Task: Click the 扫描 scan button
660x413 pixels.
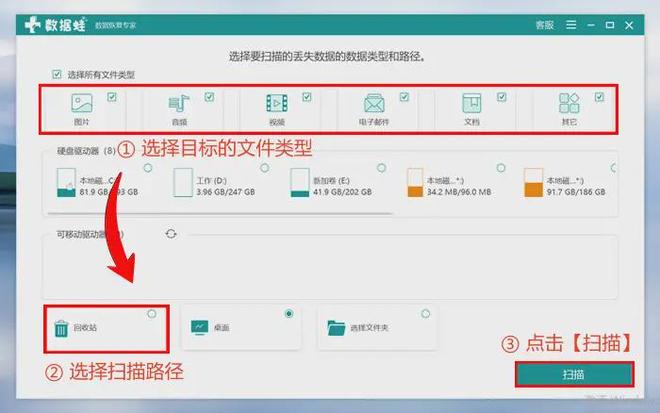Action: pos(574,374)
